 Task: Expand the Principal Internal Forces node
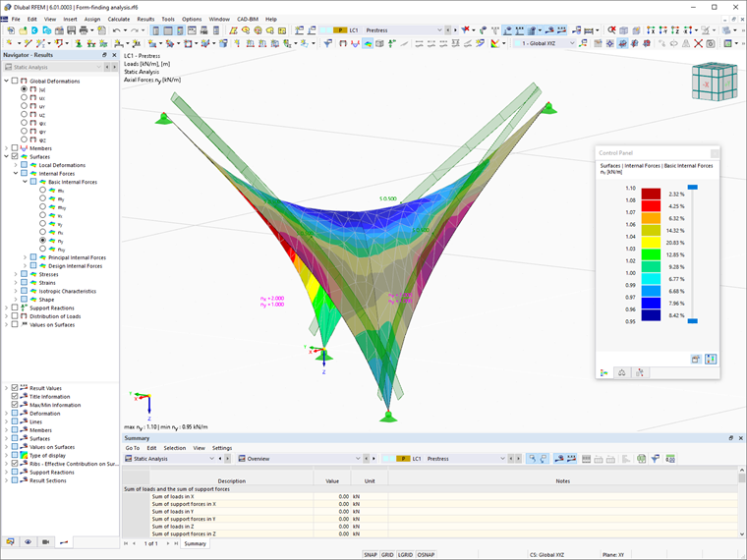point(26,257)
